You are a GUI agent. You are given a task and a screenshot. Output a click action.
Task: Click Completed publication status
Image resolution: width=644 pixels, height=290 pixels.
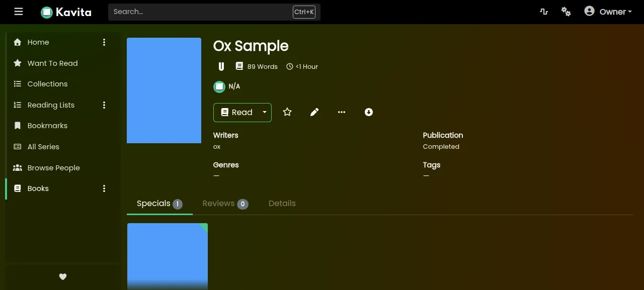pyautogui.click(x=441, y=147)
